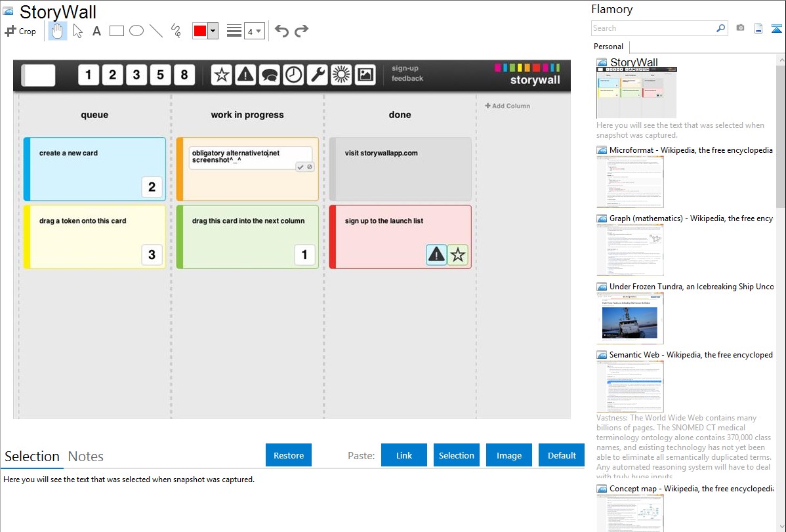Click 'visit storywallapp.com' card text
Image resolution: width=786 pixels, height=532 pixels.
click(x=381, y=153)
